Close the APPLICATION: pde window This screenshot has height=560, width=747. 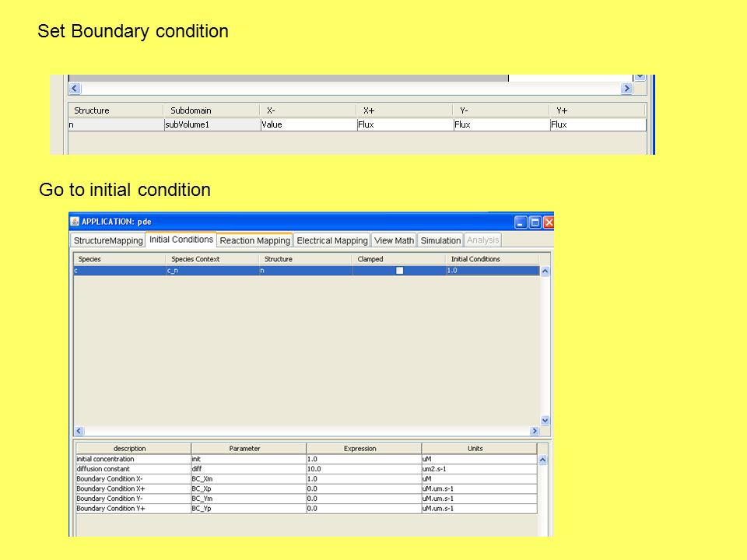pyautogui.click(x=549, y=222)
